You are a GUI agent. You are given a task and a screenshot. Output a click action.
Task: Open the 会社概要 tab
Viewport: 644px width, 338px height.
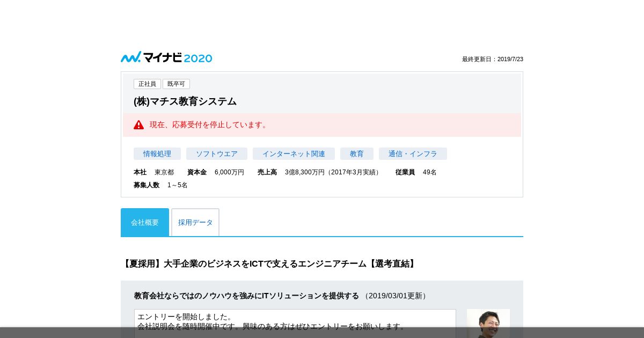[x=145, y=222]
